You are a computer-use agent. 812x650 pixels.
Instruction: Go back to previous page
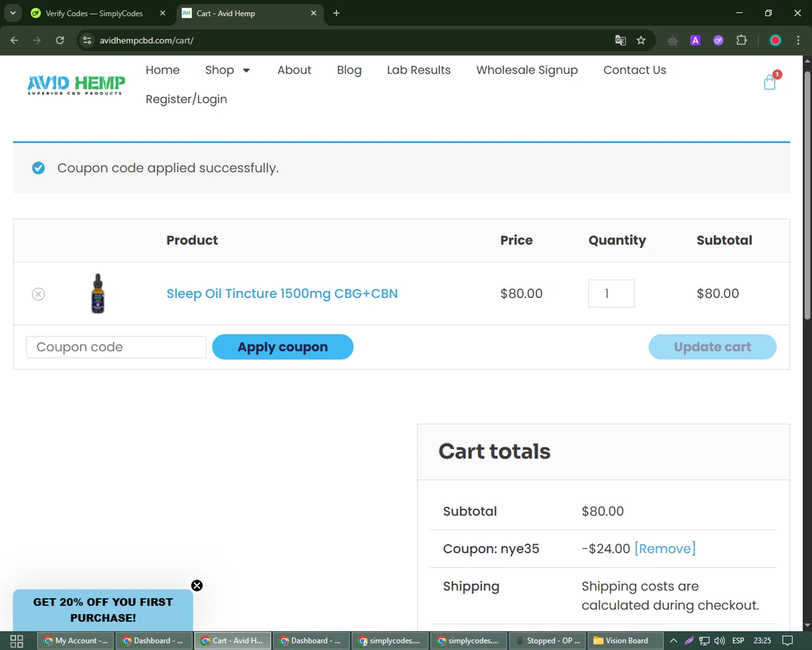(15, 40)
